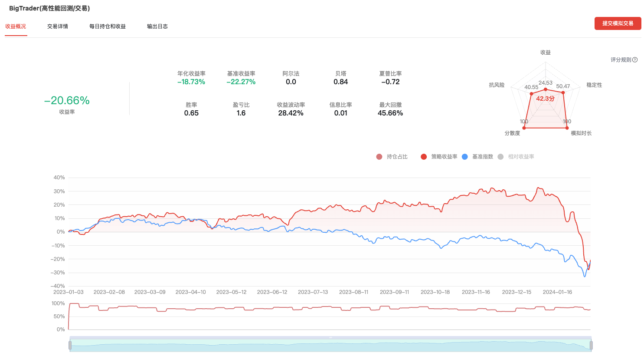Click the red 策略收益率 legend dot

tap(424, 157)
